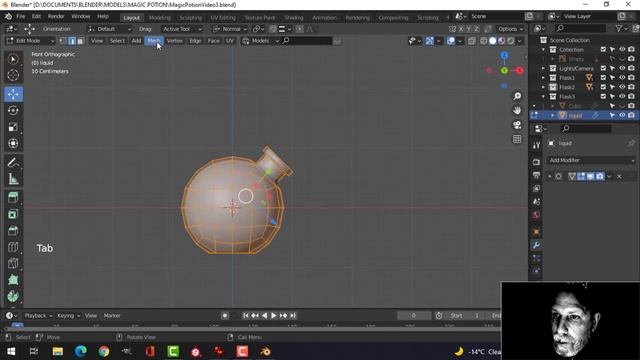Screen dimensions: 640x360
Task: Open Chrome from the taskbar
Action: click(x=104, y=351)
